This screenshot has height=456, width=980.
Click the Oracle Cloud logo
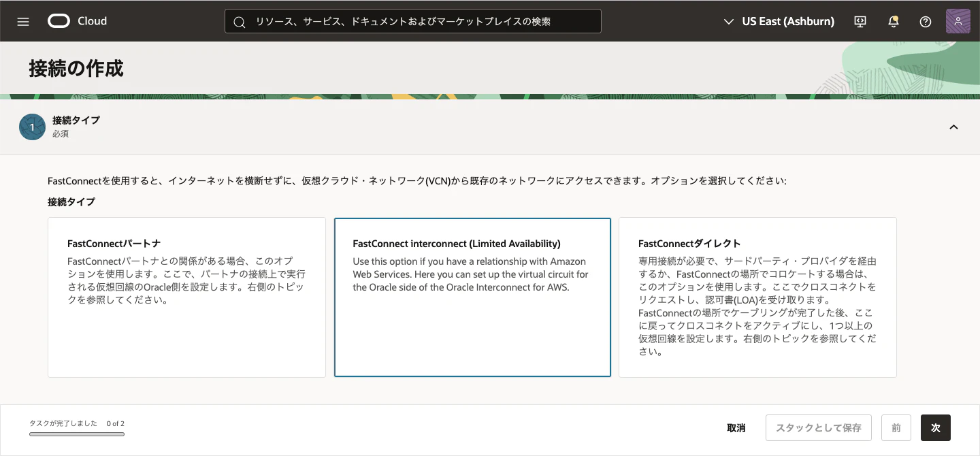coord(59,21)
